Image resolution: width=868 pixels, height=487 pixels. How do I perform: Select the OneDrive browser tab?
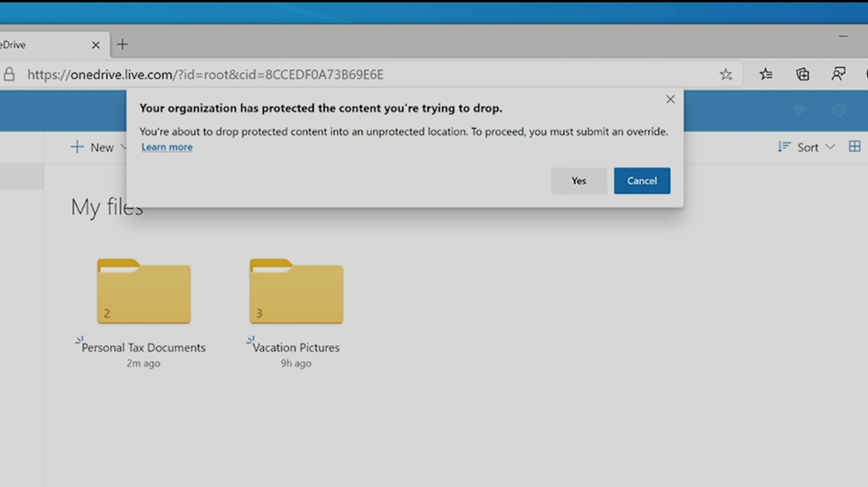point(34,45)
